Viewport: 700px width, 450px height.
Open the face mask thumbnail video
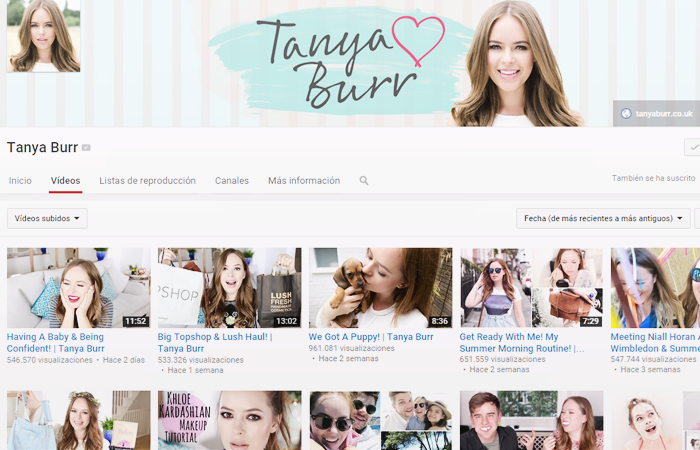point(655,420)
